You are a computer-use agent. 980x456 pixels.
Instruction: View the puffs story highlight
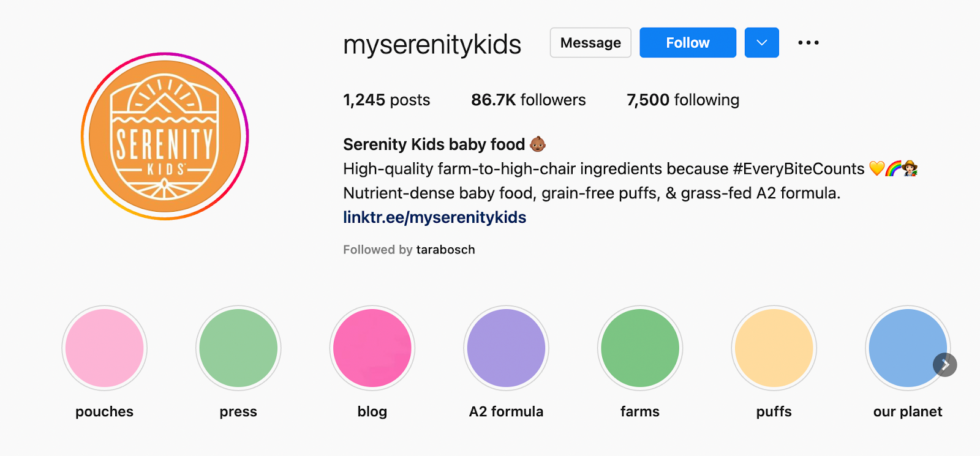774,348
